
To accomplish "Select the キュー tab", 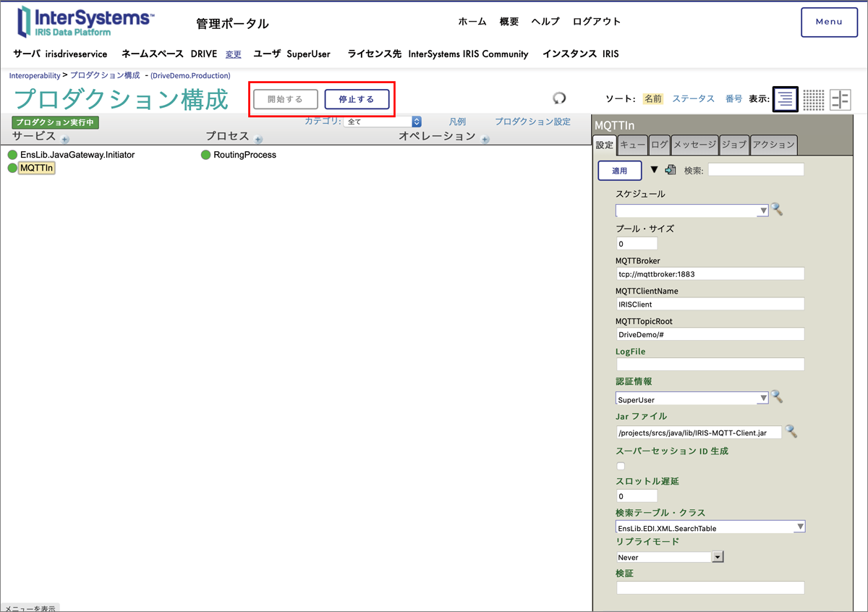I will (633, 145).
